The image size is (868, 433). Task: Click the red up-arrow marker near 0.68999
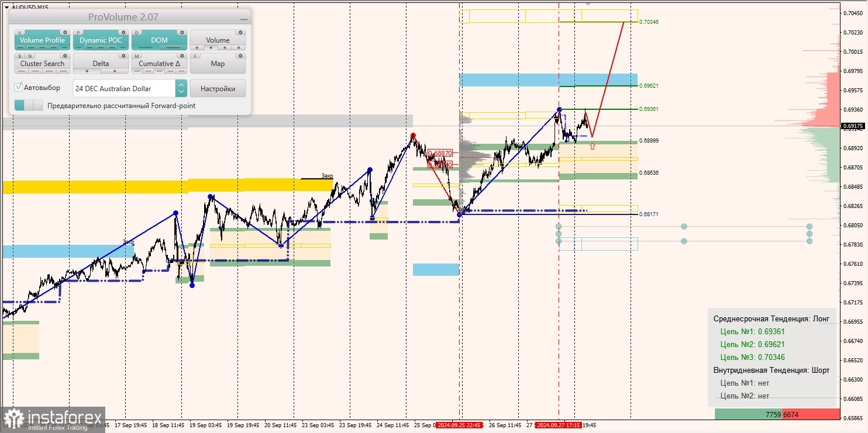click(x=593, y=146)
